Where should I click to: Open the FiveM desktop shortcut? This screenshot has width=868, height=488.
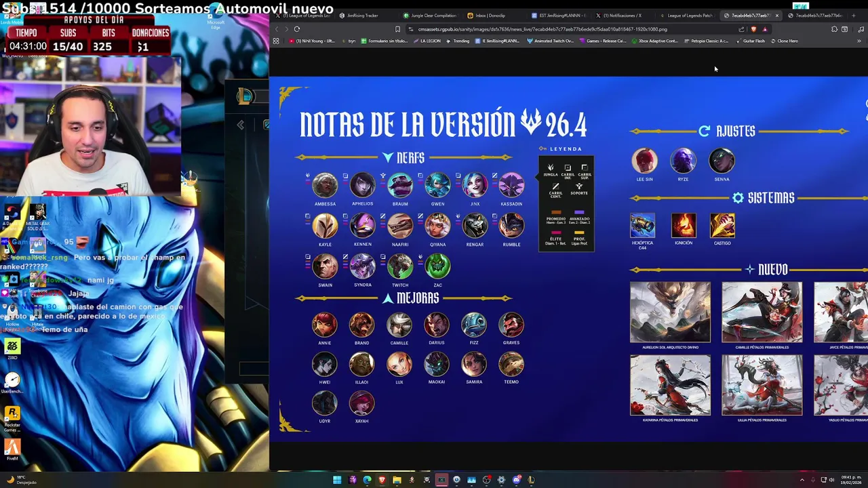(12, 449)
